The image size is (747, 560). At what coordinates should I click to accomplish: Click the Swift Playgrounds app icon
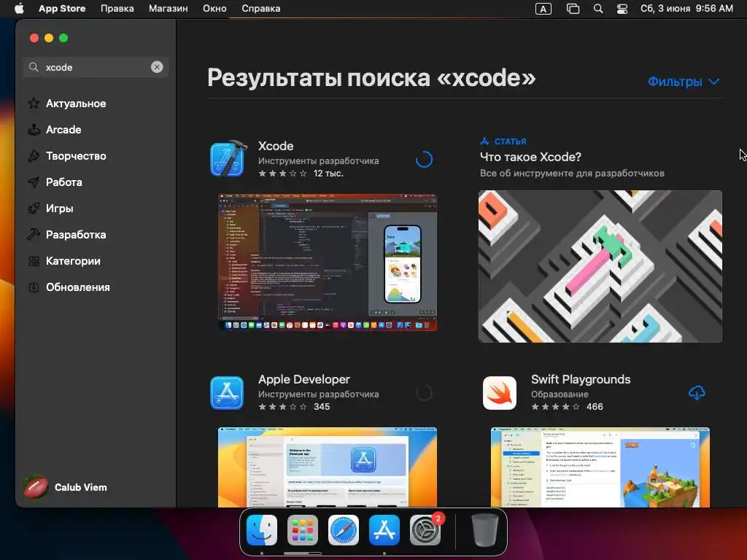[x=499, y=393]
